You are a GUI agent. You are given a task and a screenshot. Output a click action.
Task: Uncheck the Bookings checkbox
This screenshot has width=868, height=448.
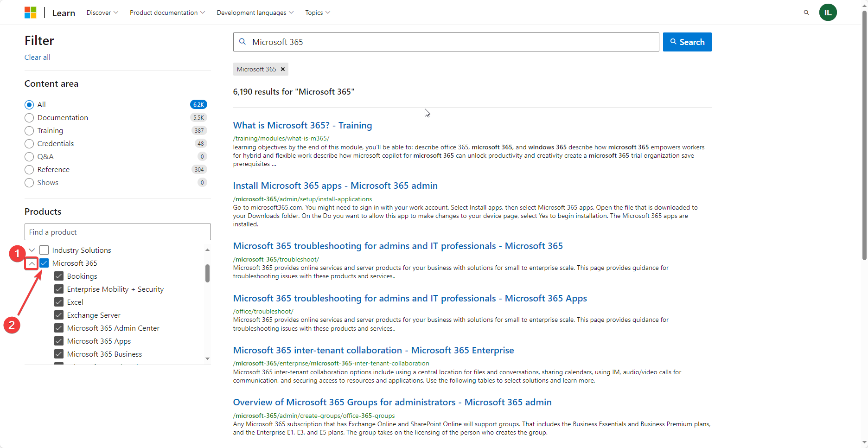coord(59,276)
